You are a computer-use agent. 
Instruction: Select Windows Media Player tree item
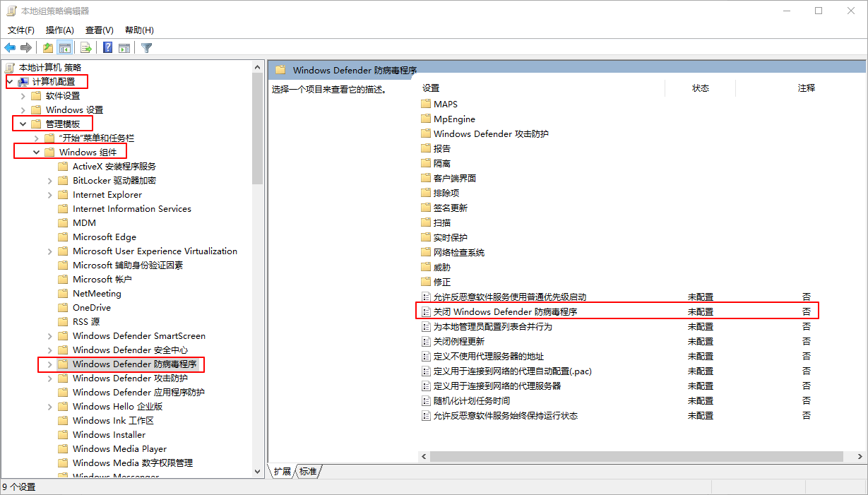tap(119, 448)
